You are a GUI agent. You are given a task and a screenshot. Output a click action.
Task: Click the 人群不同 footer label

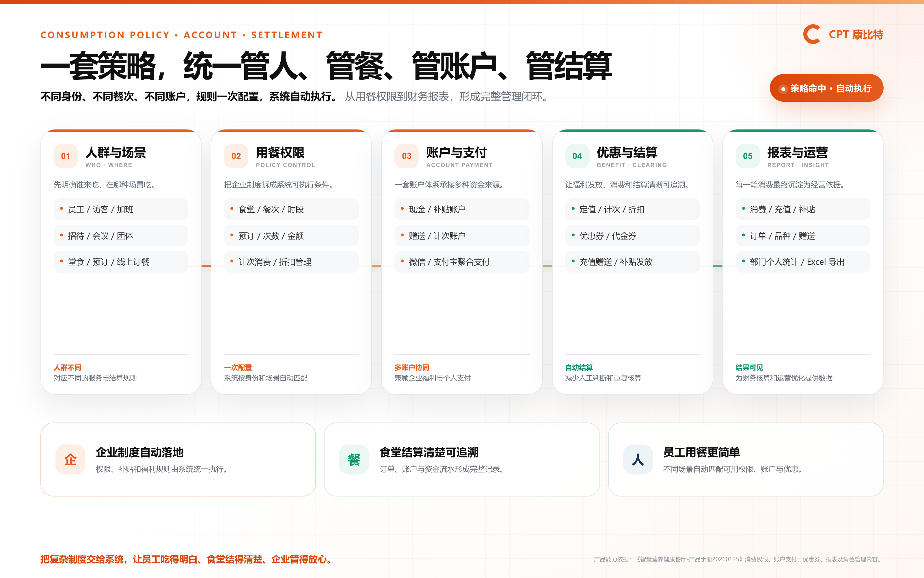pos(68,367)
